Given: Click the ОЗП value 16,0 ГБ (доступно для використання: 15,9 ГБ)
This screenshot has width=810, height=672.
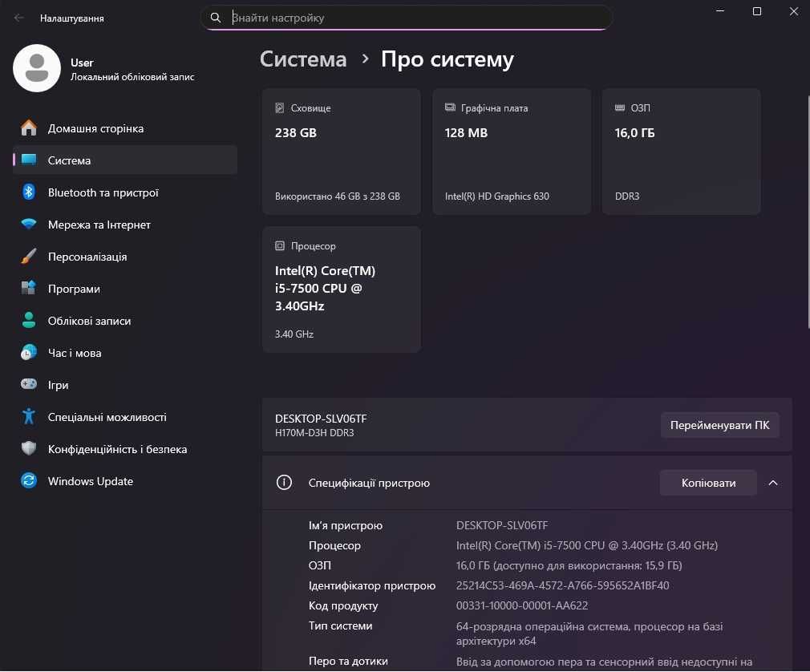Looking at the screenshot, I should pos(569,565).
